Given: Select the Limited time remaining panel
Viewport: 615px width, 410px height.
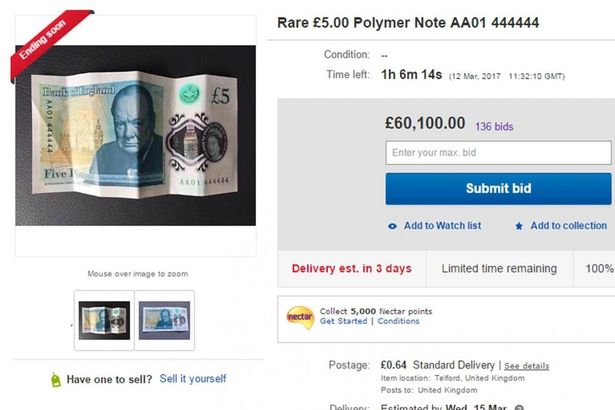Looking at the screenshot, I should [x=499, y=269].
